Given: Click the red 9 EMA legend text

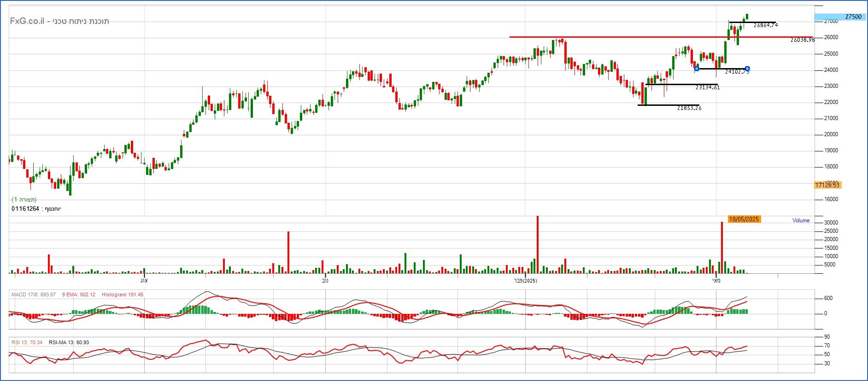Looking at the screenshot, I should tap(78, 294).
